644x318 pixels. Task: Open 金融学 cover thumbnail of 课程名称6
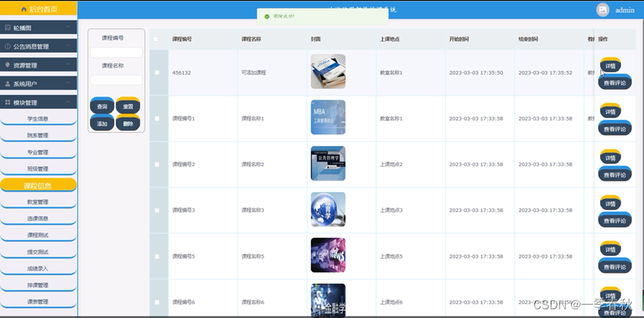[x=328, y=300]
